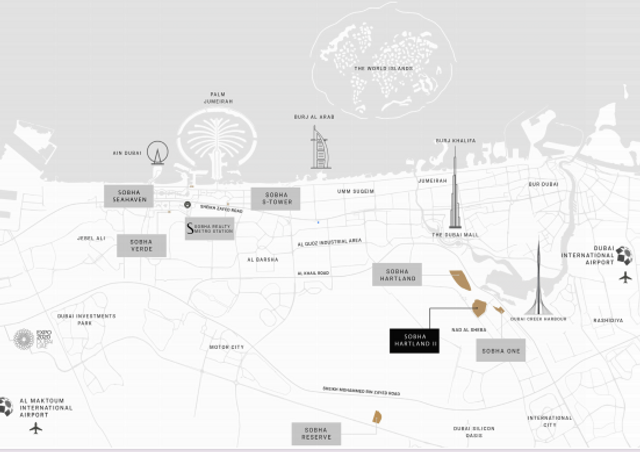Click the Expo 2020 Dubai logo
Viewport: 640px width, 452px height.
coord(33,339)
